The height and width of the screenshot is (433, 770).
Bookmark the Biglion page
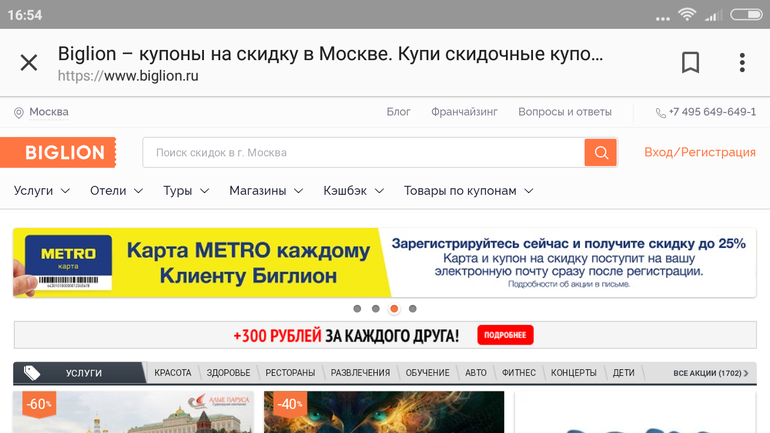[x=690, y=63]
